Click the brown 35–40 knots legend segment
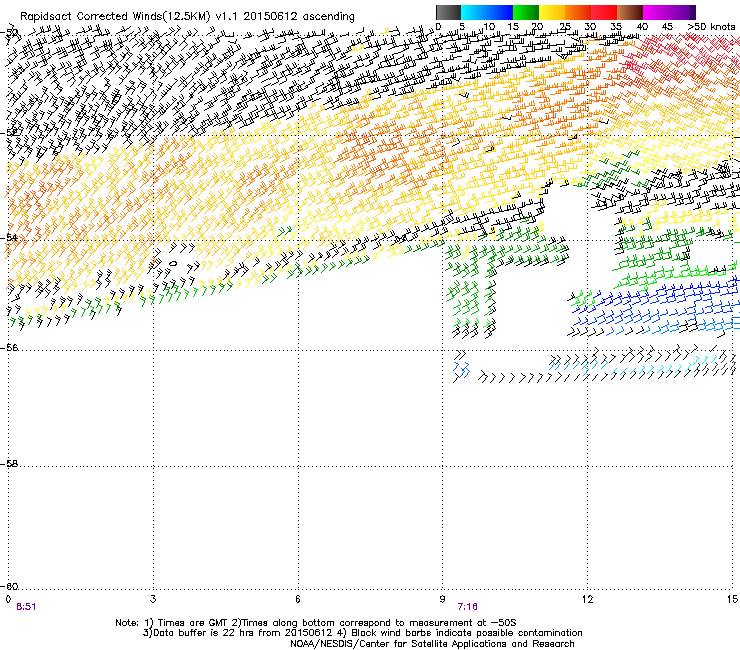740x650 pixels. [x=630, y=12]
